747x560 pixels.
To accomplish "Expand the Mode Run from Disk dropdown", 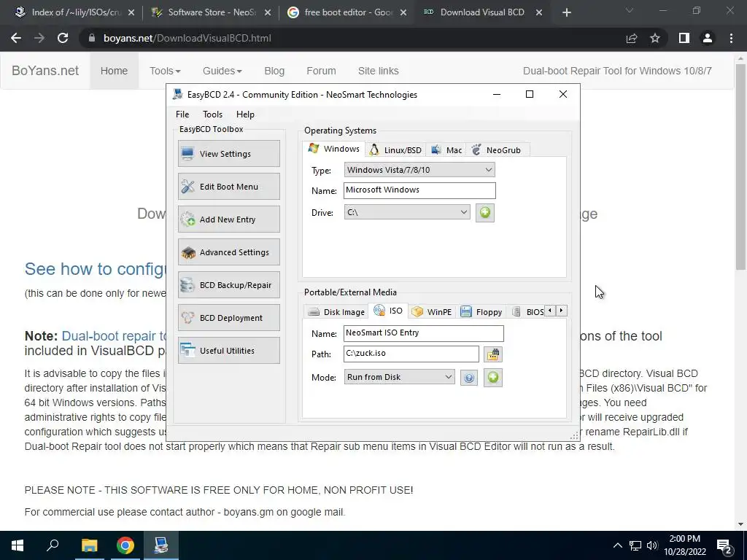I will click(x=399, y=377).
